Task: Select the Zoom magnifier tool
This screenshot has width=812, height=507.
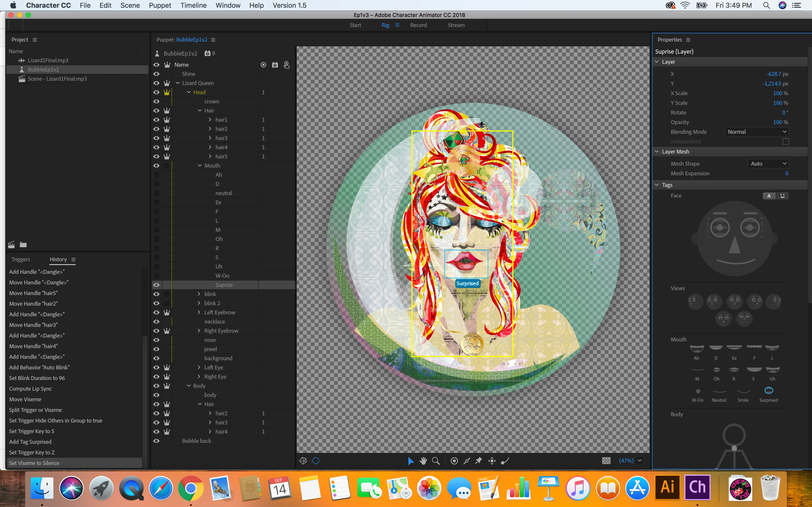Action: pos(435,461)
